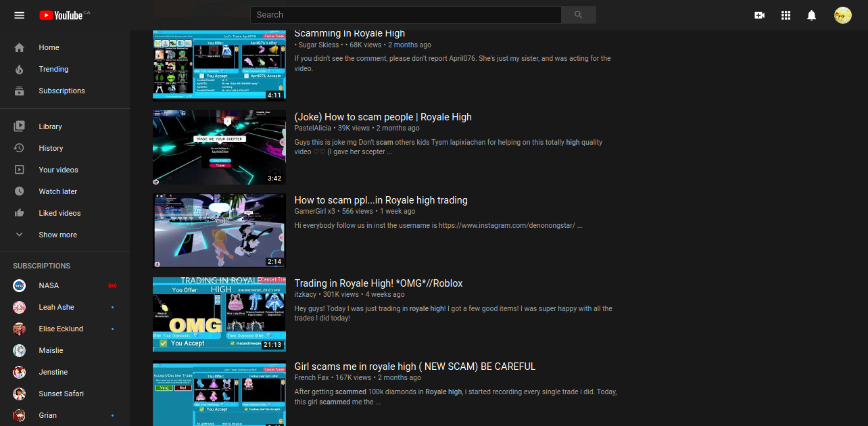
Task: Open 'Scamming In Royale High' video title
Action: coord(349,33)
